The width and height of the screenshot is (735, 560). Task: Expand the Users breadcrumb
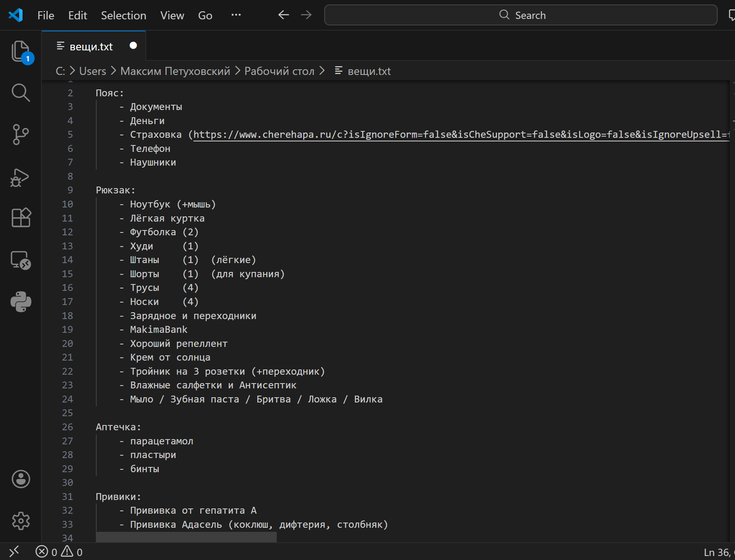point(93,71)
